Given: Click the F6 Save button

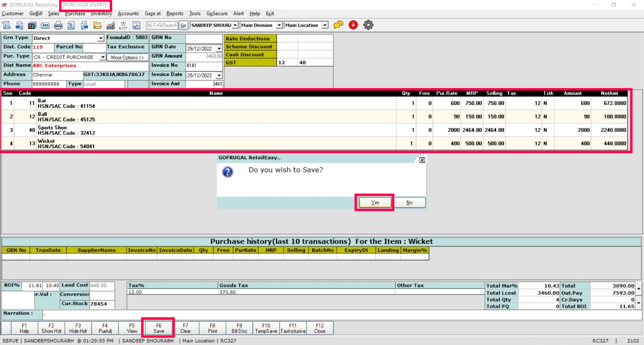Looking at the screenshot, I should (159, 328).
